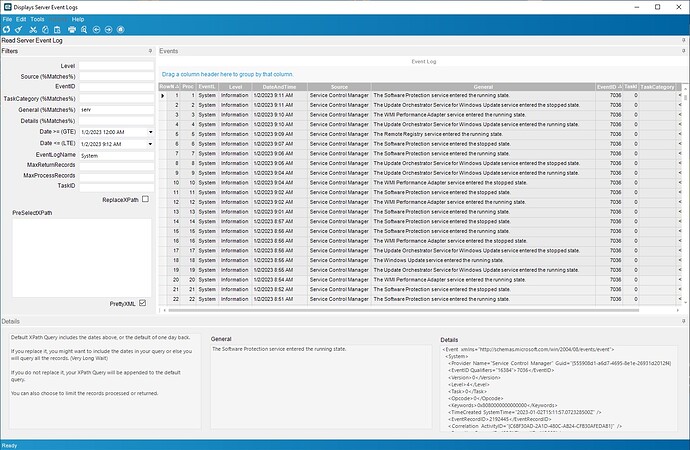Viewport: 690px width, 450px height.
Task: Click pin icon on Read Server Event Log bar
Action: click(x=683, y=40)
